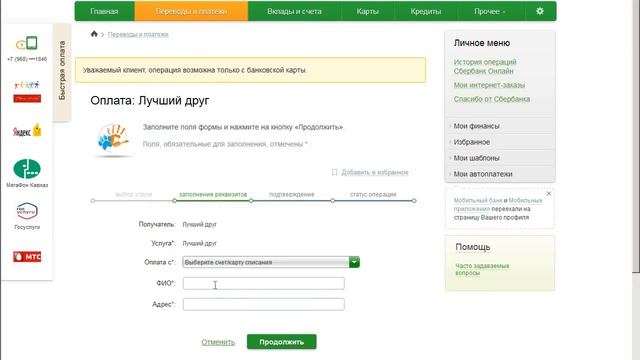Close the Мобильный банк notification box
The image size is (640, 360).
(x=549, y=193)
